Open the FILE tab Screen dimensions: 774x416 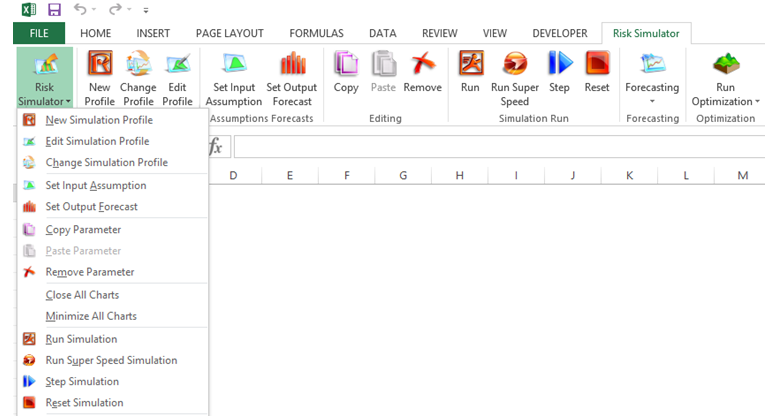(39, 33)
